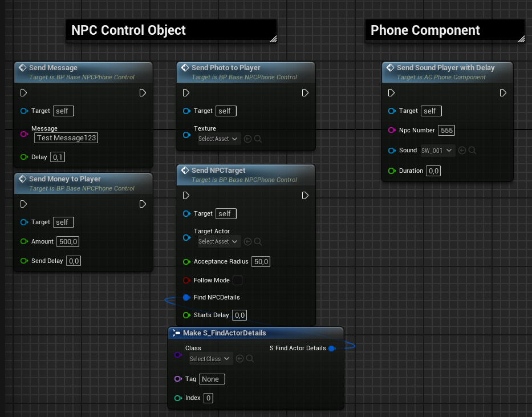Enable the Follow Mode checkbox

click(237, 280)
